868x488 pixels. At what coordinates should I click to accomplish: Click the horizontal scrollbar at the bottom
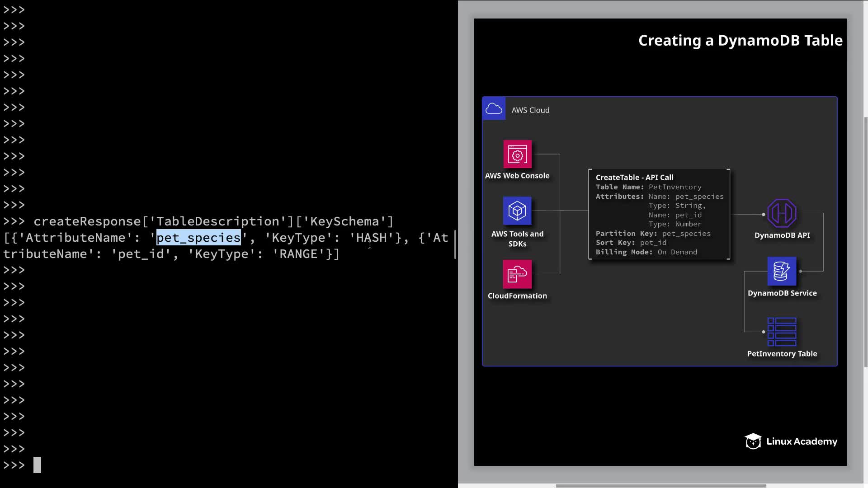click(x=660, y=486)
